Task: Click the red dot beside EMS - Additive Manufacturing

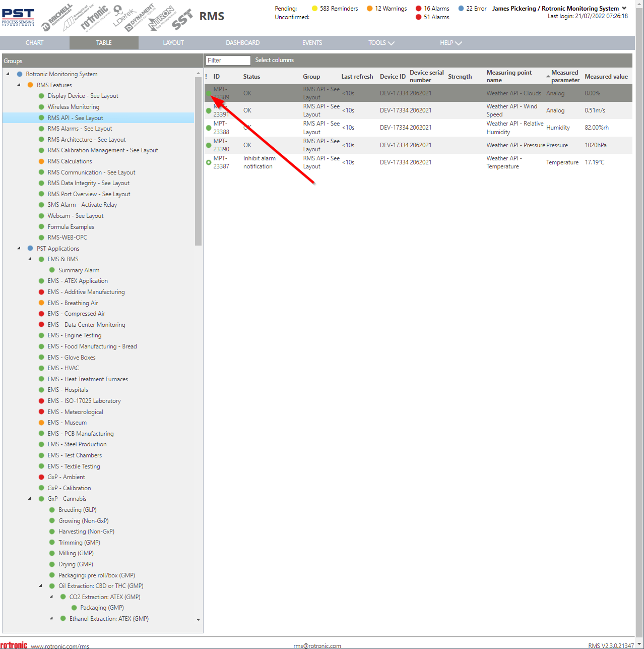Action: (41, 292)
